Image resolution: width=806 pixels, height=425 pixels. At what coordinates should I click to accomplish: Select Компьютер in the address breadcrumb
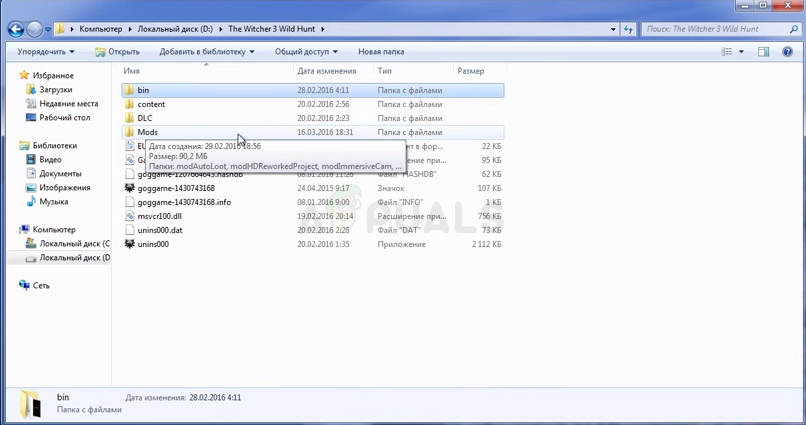point(101,29)
